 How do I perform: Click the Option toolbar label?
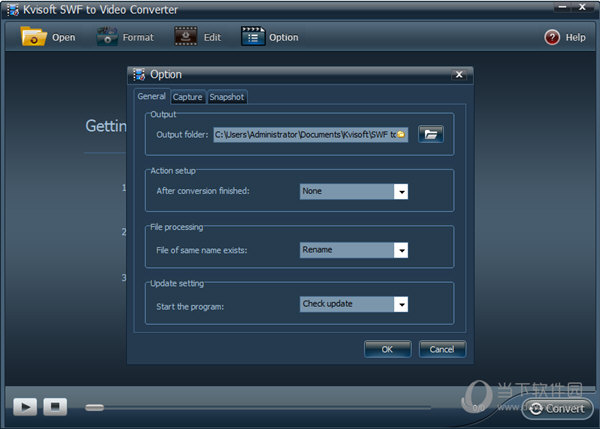pos(284,38)
